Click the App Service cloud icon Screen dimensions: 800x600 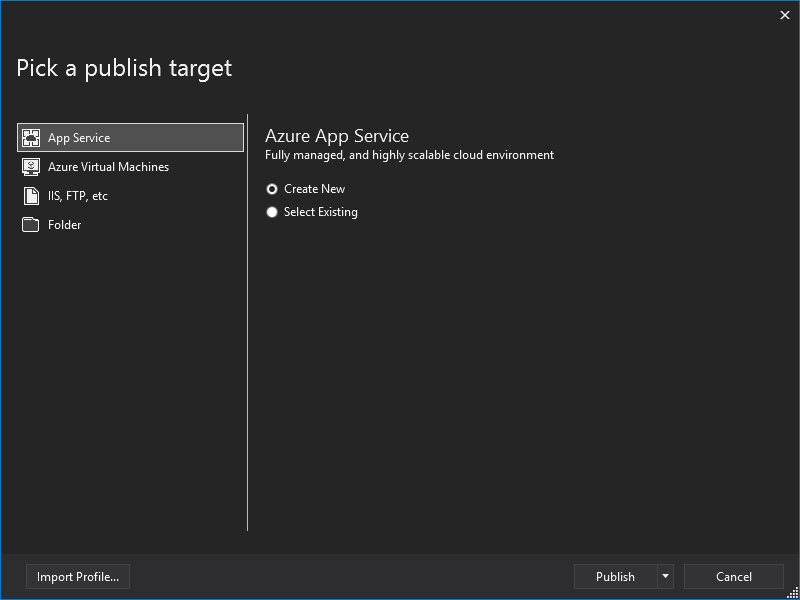coord(31,138)
